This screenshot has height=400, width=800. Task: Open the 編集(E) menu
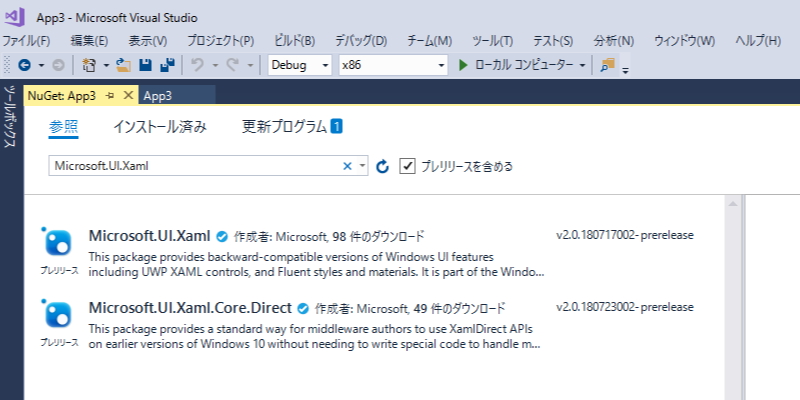pyautogui.click(x=89, y=41)
